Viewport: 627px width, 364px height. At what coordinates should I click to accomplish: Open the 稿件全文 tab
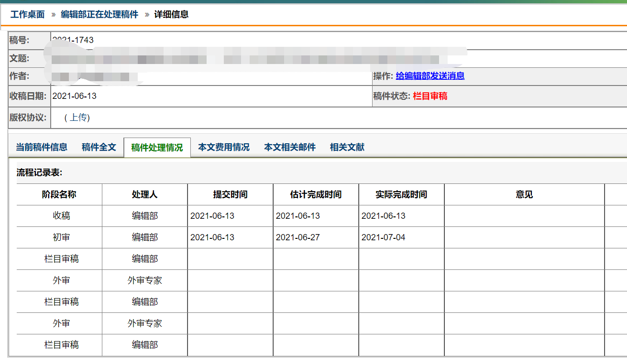tap(99, 147)
